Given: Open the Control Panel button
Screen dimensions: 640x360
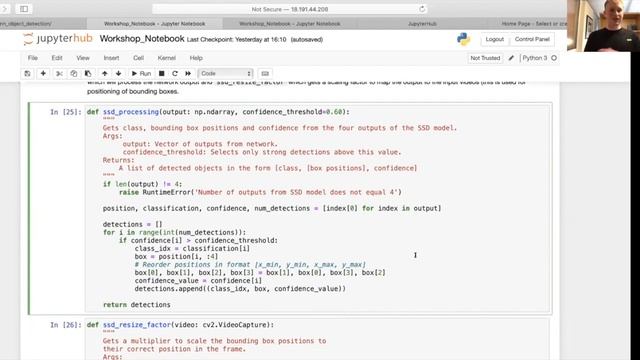Looking at the screenshot, I should tap(532, 39).
